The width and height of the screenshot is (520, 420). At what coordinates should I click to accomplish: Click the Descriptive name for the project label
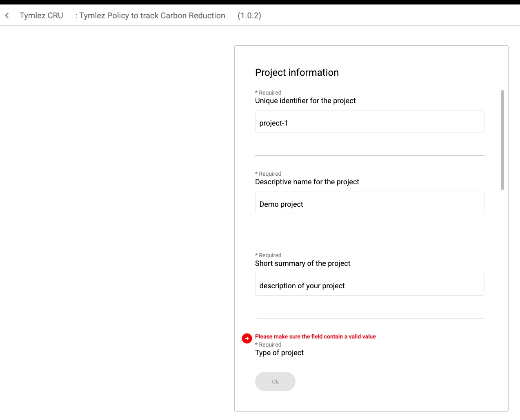pos(307,182)
